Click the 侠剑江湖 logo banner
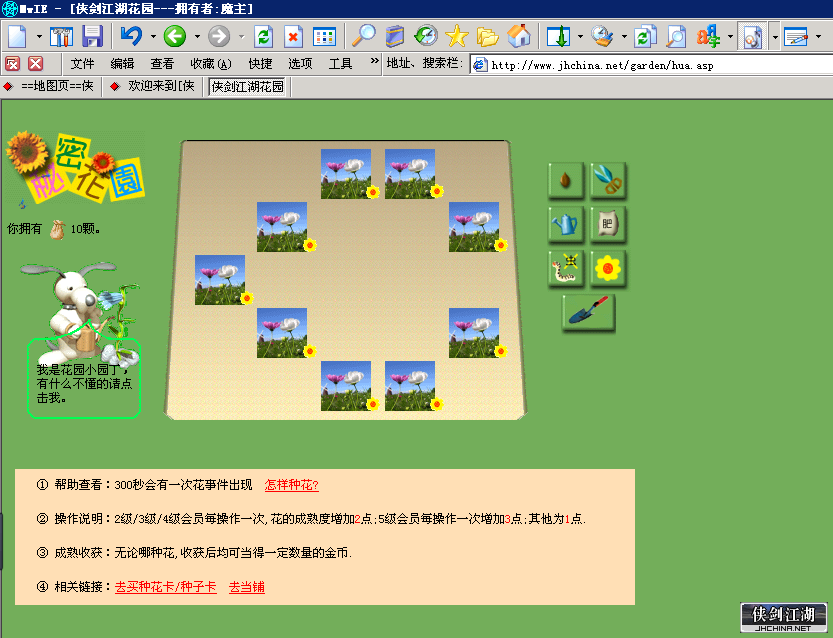 (x=784, y=617)
